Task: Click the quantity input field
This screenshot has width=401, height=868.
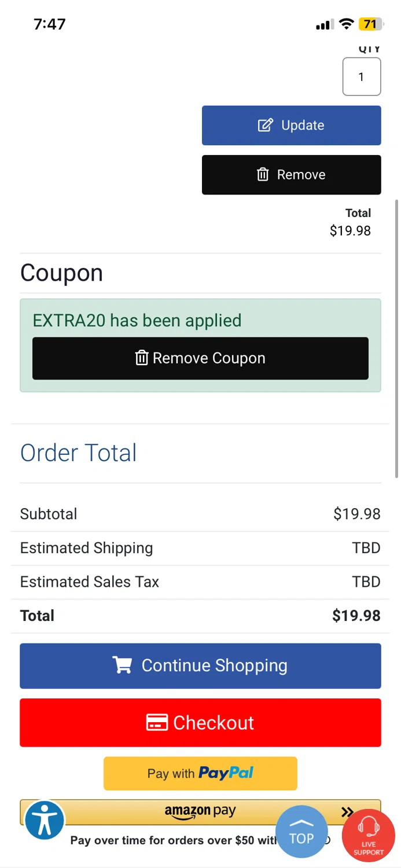Action: 361,77
